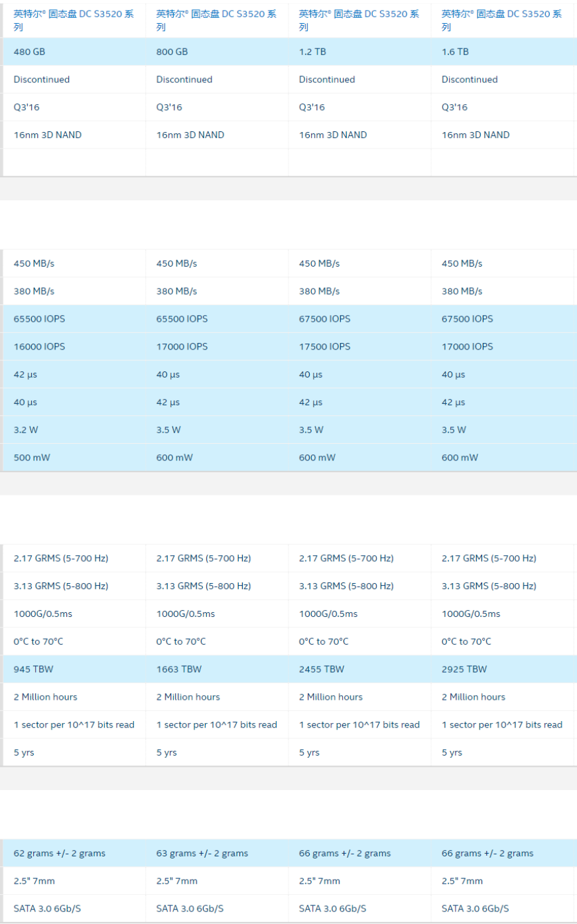Image resolution: width=577 pixels, height=924 pixels.
Task: Open the DC S3520 link above 1.6 TB
Action: [x=501, y=20]
